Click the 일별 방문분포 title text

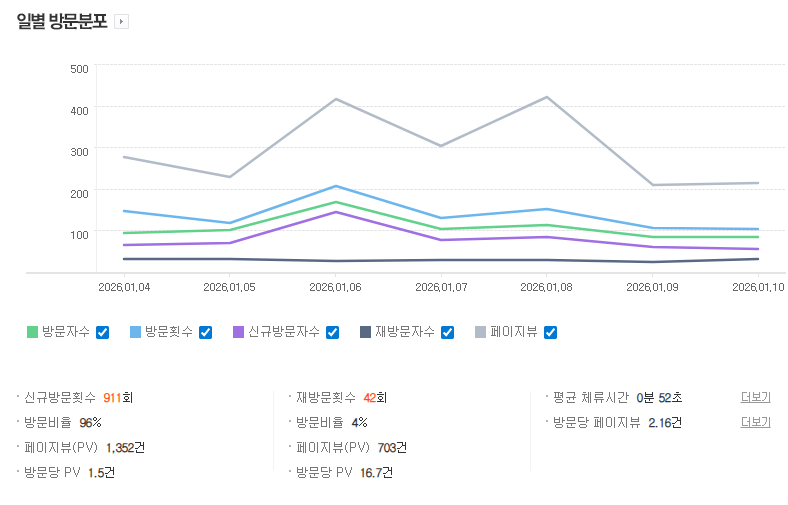click(62, 22)
